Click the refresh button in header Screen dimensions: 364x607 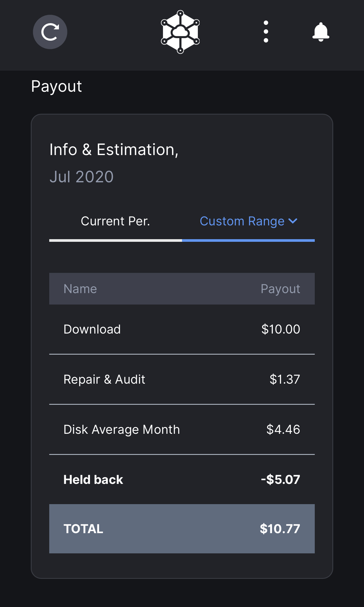pos(50,32)
